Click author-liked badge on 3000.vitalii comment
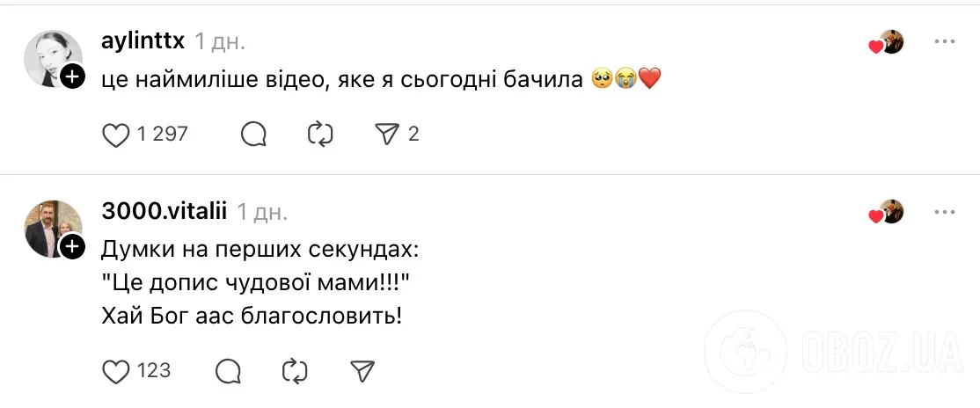Image resolution: width=980 pixels, height=408 pixels. click(x=887, y=213)
